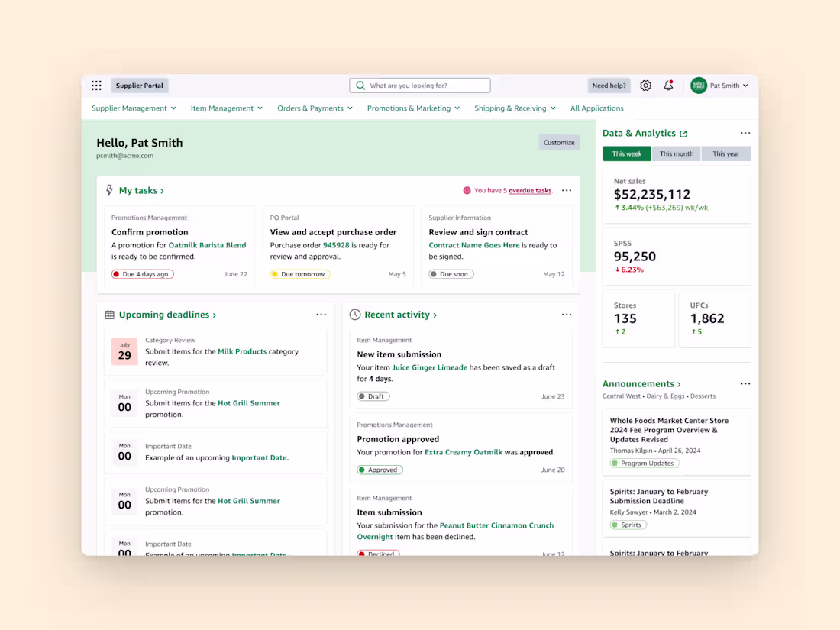Open the settings gear icon
Image resolution: width=840 pixels, height=630 pixels.
tap(645, 85)
